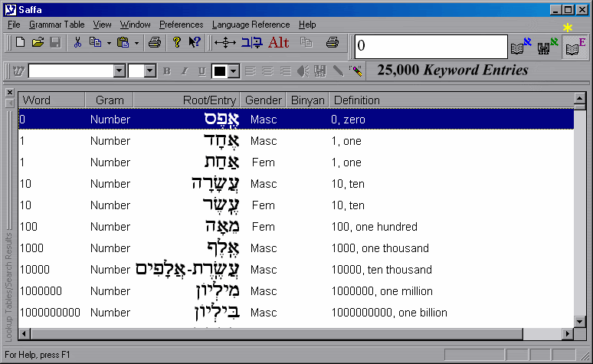Open the paste button's dropdown arrow

pos(136,43)
